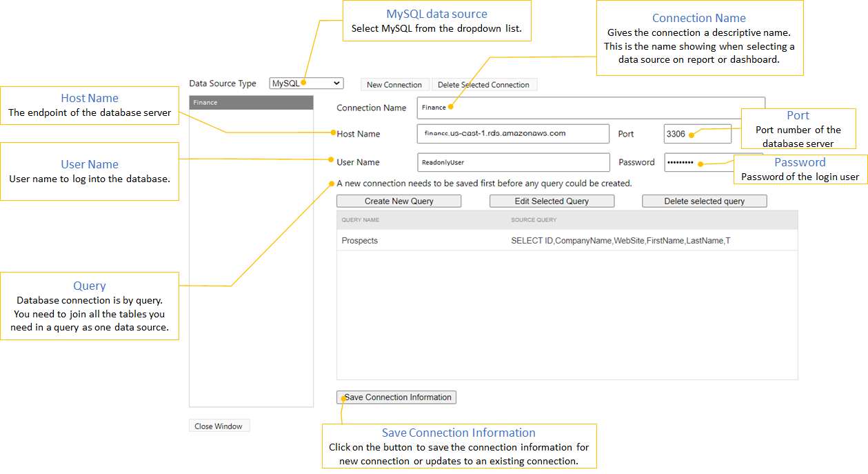868x474 pixels.
Task: Click the SOURCE QUERY column header
Action: click(534, 220)
